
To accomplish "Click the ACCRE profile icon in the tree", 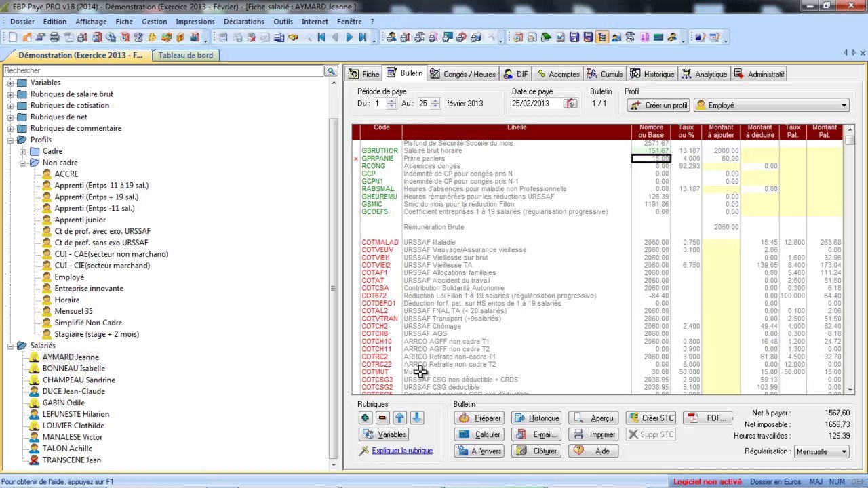I will pyautogui.click(x=47, y=174).
